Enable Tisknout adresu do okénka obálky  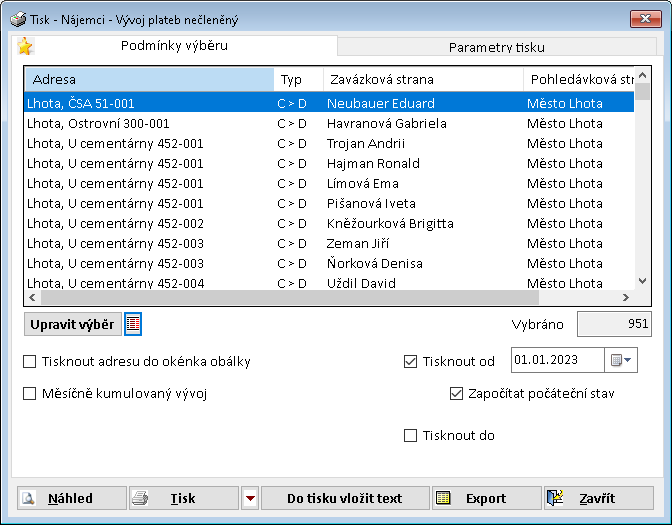[30, 362]
